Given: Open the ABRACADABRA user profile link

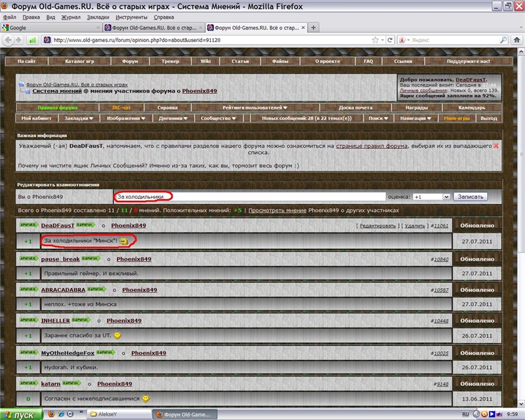Looking at the screenshot, I should 63,289.
